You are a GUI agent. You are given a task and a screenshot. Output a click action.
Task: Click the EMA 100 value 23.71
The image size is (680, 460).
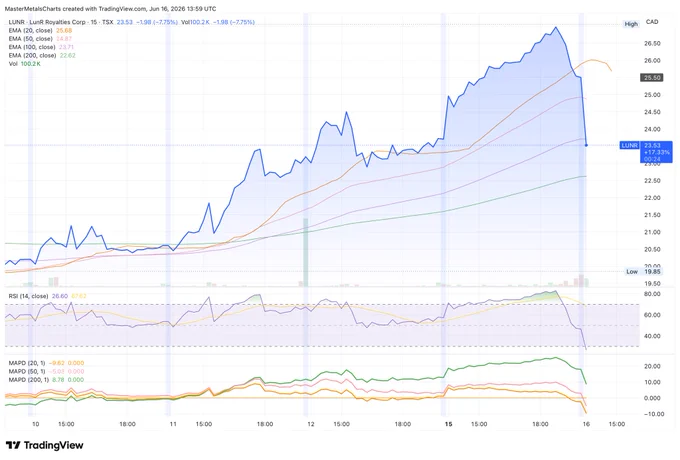66,47
